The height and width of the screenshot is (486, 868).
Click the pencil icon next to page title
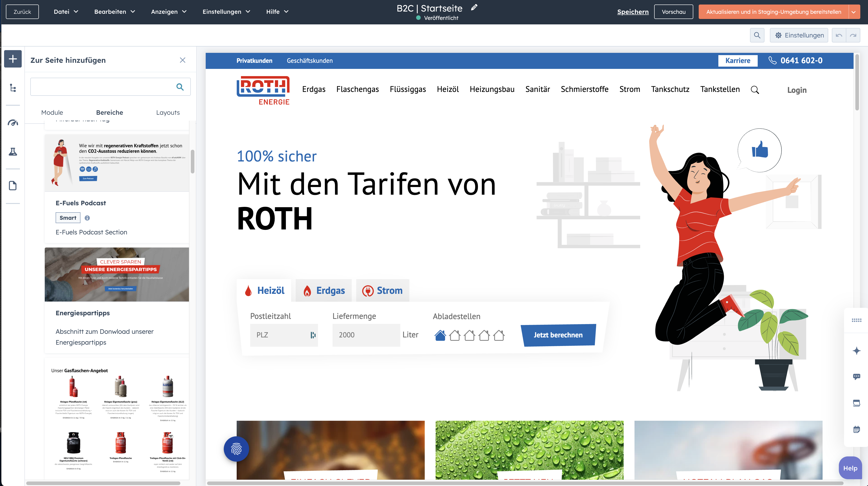pyautogui.click(x=474, y=7)
